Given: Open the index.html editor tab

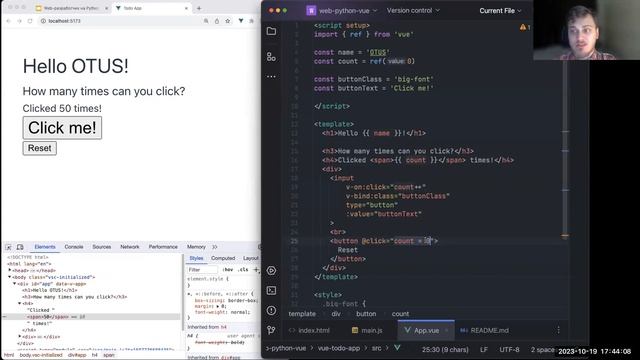Looking at the screenshot, I should tap(309, 330).
